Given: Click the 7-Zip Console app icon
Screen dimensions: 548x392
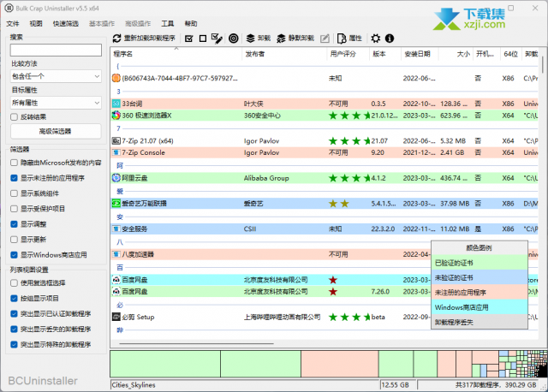Looking at the screenshot, I should pyautogui.click(x=116, y=152).
